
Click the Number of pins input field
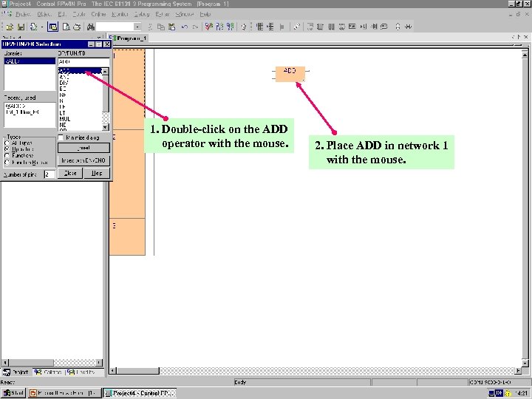coord(50,174)
